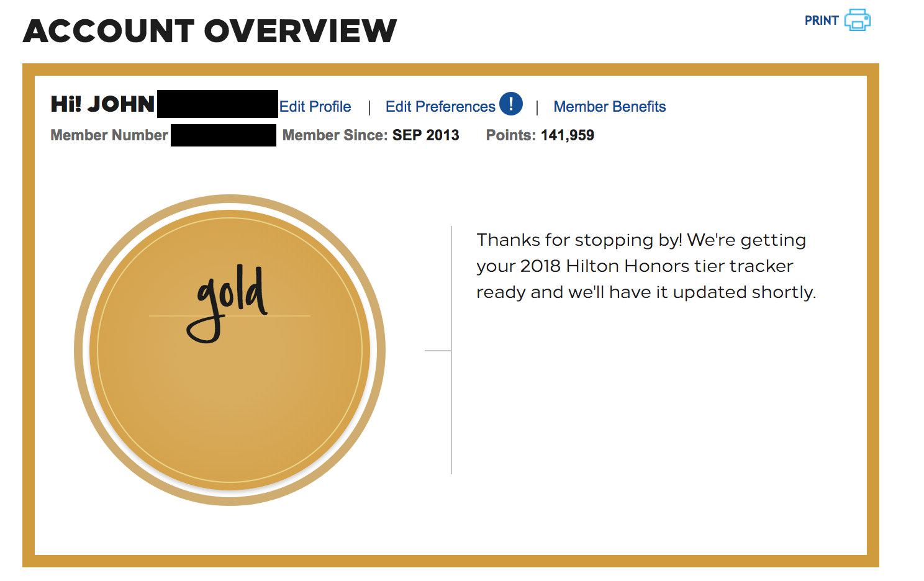
Task: Click the Hi! JOHN greeting text
Action: click(102, 104)
